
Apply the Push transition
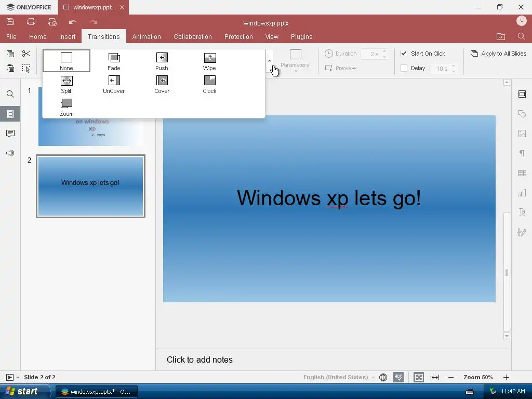162,61
